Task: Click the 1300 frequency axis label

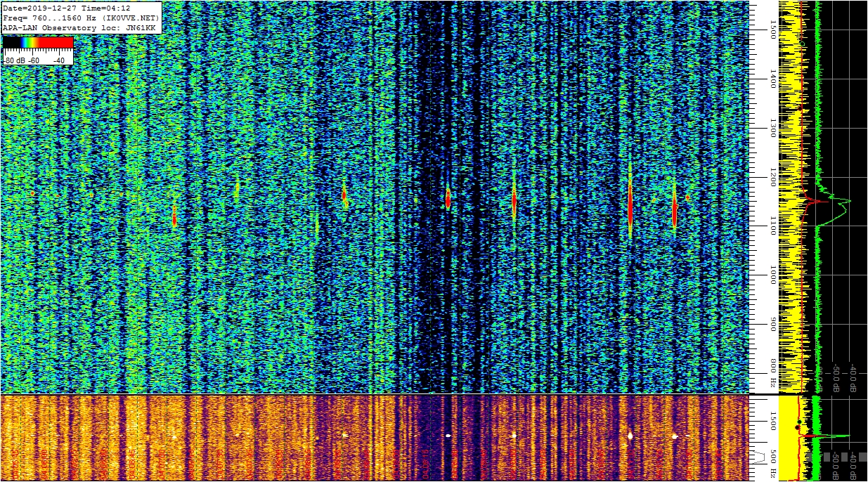Action: (772, 128)
